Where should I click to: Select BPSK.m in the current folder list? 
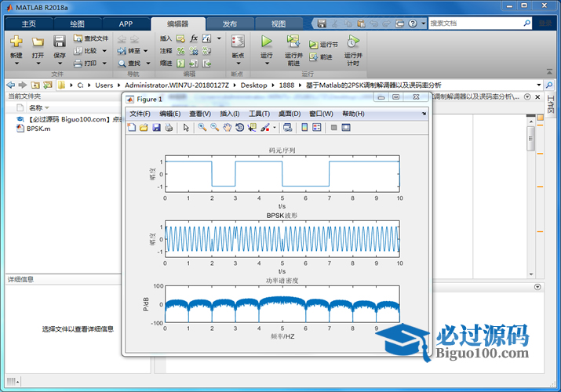pyautogui.click(x=38, y=129)
